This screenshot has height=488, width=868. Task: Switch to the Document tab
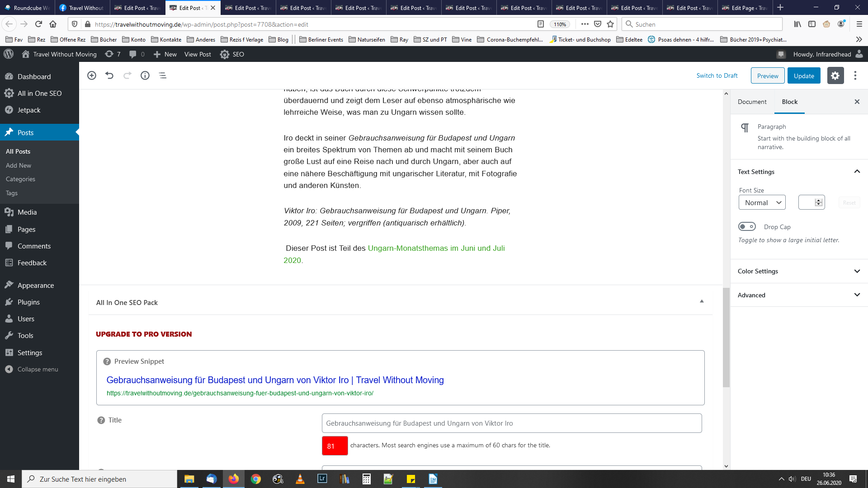752,102
